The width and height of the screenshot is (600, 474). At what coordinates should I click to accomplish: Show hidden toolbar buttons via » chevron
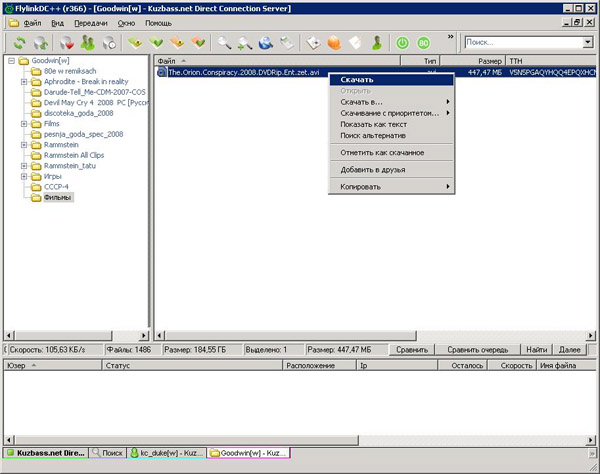point(450,37)
